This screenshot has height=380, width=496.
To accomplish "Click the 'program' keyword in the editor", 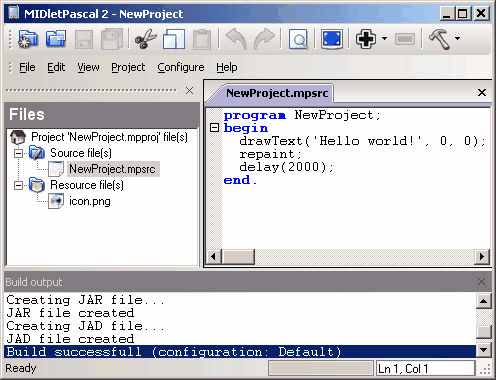I will click(x=255, y=115).
